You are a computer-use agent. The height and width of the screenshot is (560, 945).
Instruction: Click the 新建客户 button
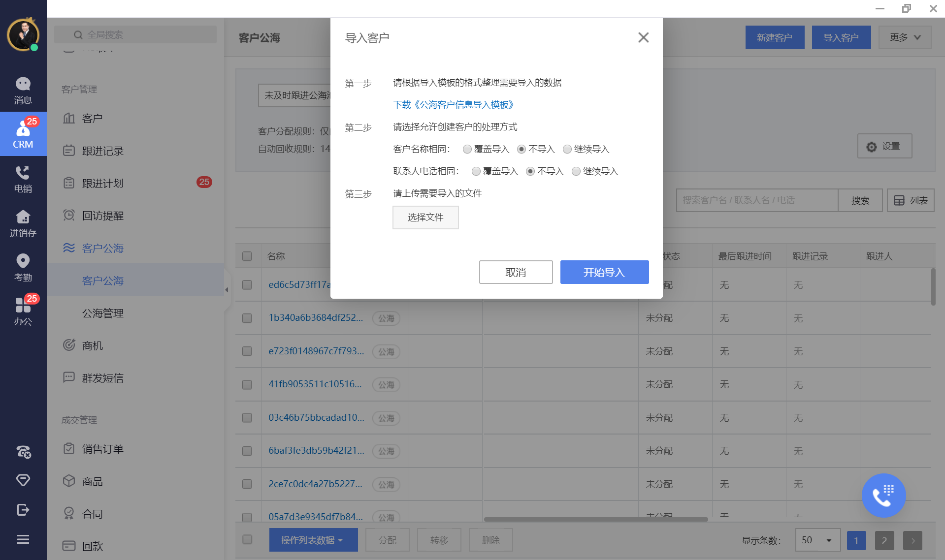[775, 37]
